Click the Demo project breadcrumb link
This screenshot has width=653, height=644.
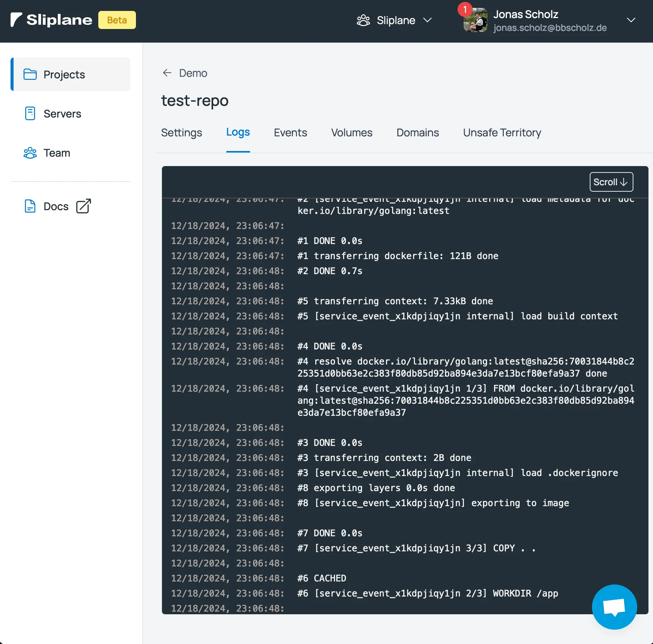[x=193, y=73]
